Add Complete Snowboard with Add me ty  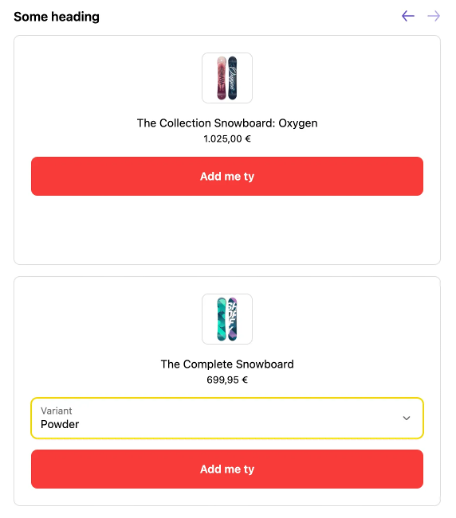tap(227, 469)
